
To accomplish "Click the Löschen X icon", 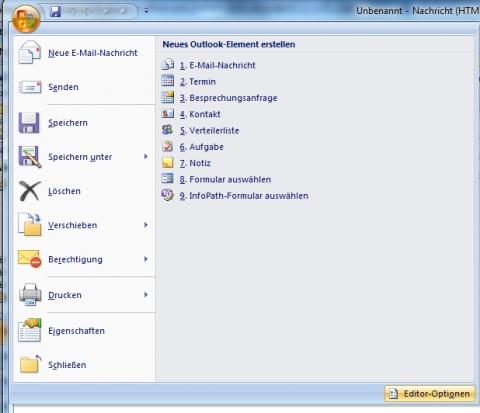I will pos(30,191).
